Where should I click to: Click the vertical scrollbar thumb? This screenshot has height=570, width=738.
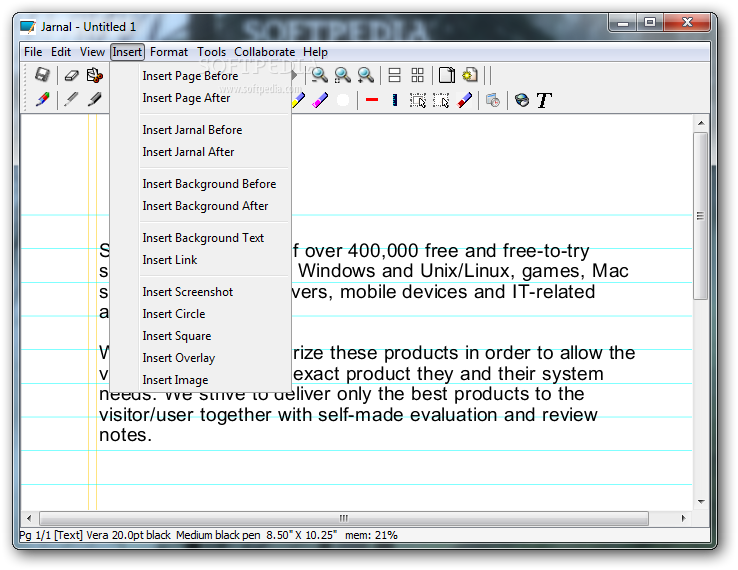[x=701, y=216]
